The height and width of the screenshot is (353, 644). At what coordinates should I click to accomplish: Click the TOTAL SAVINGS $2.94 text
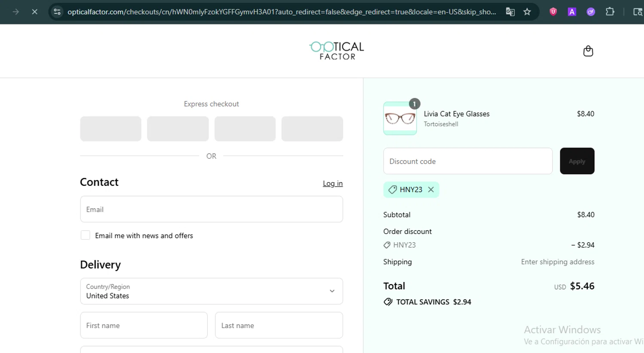point(434,302)
